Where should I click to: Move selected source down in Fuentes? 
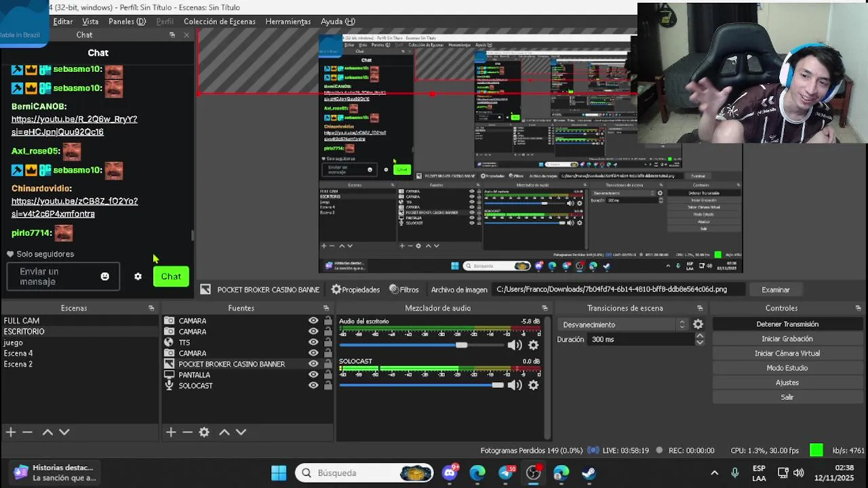[241, 432]
